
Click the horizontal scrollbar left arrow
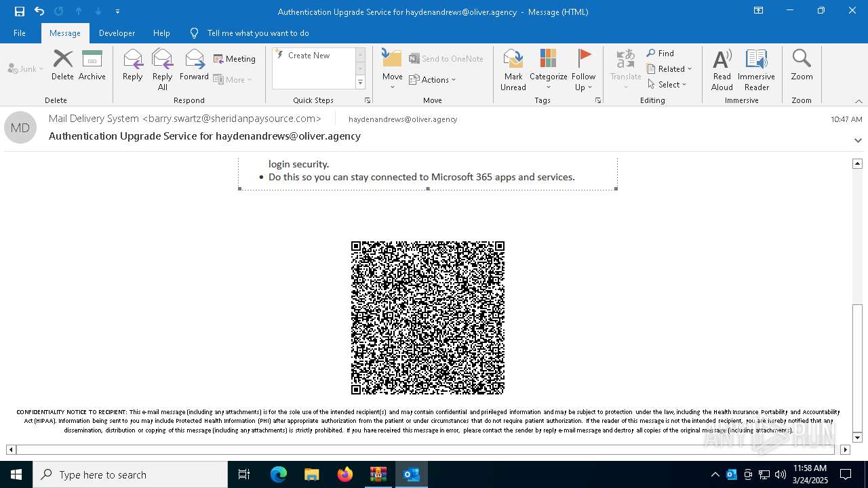11,449
